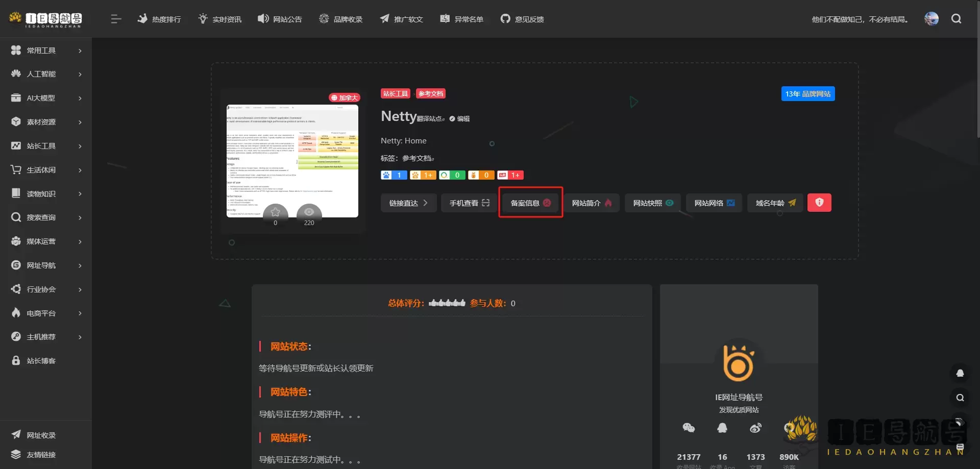
Task: Open the 热度排行 hot ranking section
Action: pyautogui.click(x=159, y=19)
